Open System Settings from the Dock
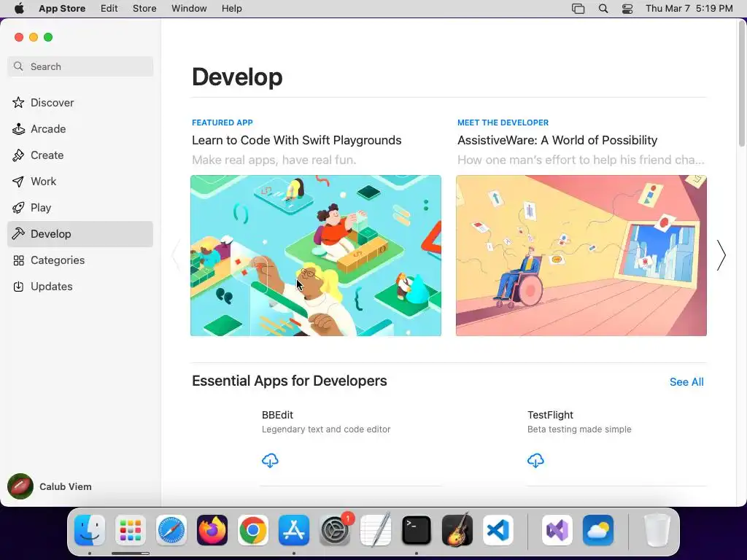The width and height of the screenshot is (747, 560). tap(335, 530)
